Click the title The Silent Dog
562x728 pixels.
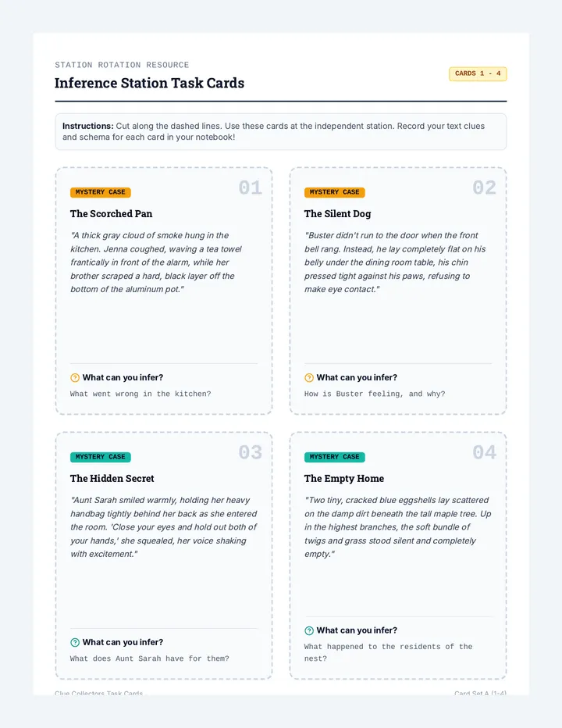[337, 213]
